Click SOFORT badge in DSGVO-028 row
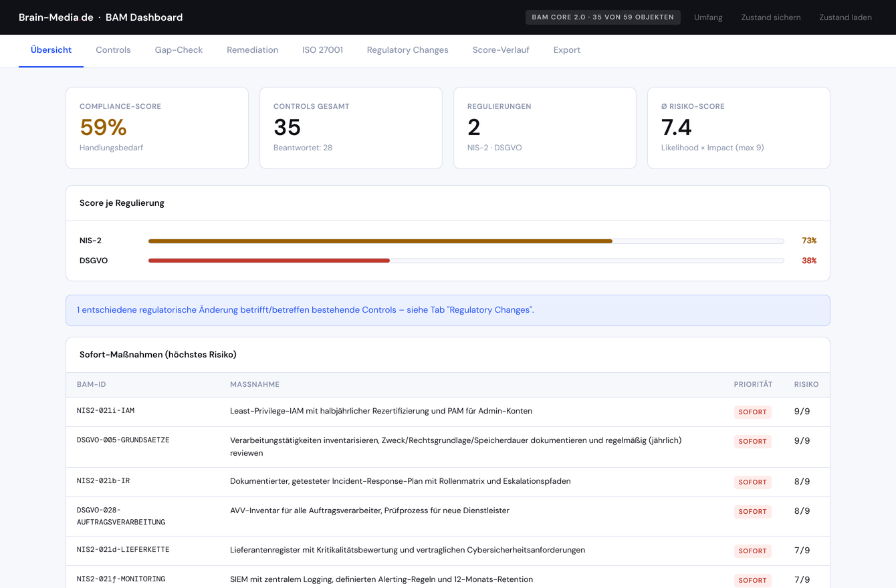Viewport: 896px width, 588px height. tap(752, 512)
